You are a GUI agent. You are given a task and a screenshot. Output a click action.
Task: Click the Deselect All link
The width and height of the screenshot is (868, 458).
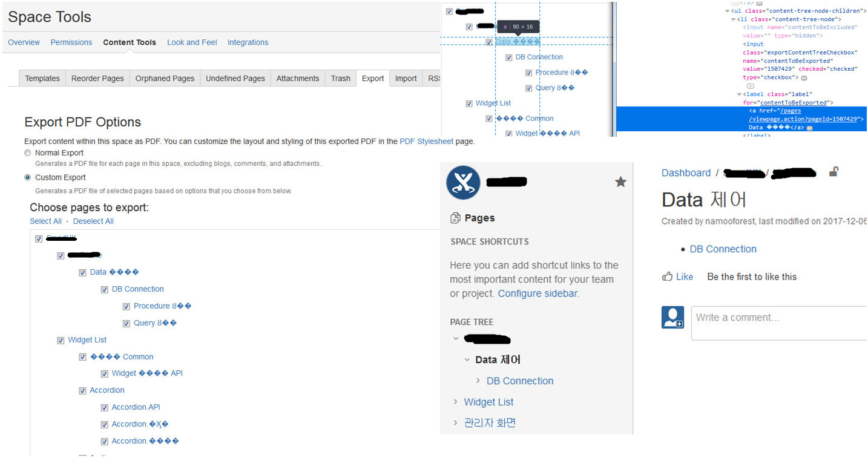click(x=93, y=221)
